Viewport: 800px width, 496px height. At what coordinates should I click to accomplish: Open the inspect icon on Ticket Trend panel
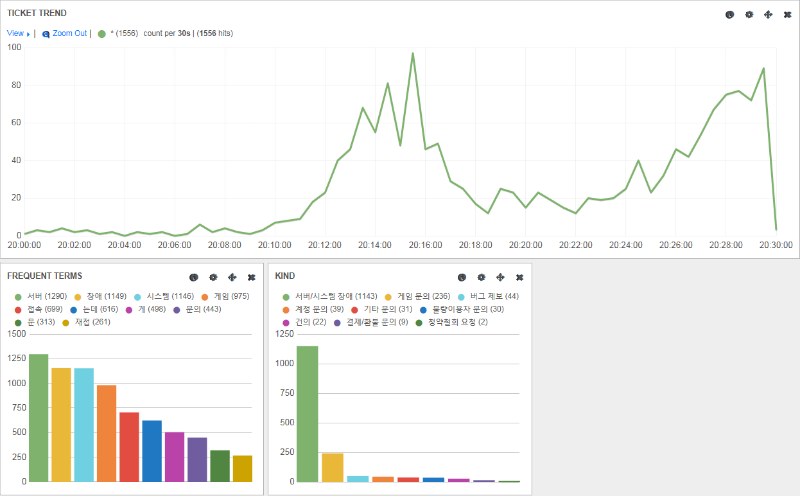point(730,15)
